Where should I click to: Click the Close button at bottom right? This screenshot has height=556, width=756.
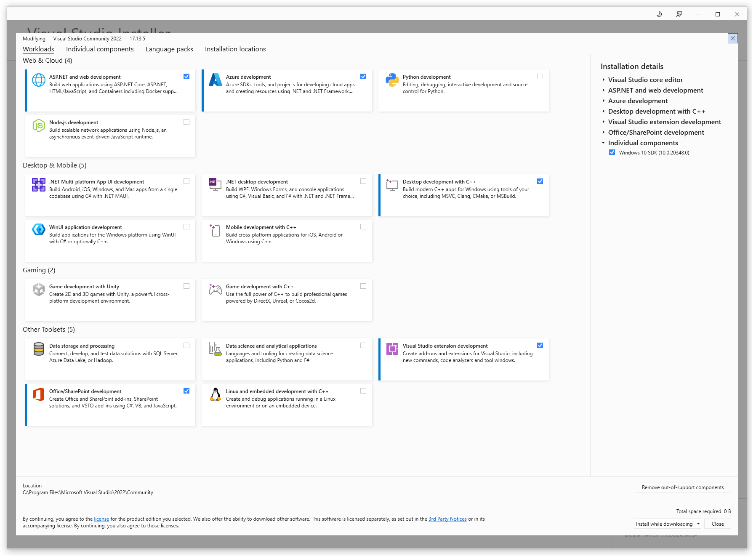(x=718, y=524)
